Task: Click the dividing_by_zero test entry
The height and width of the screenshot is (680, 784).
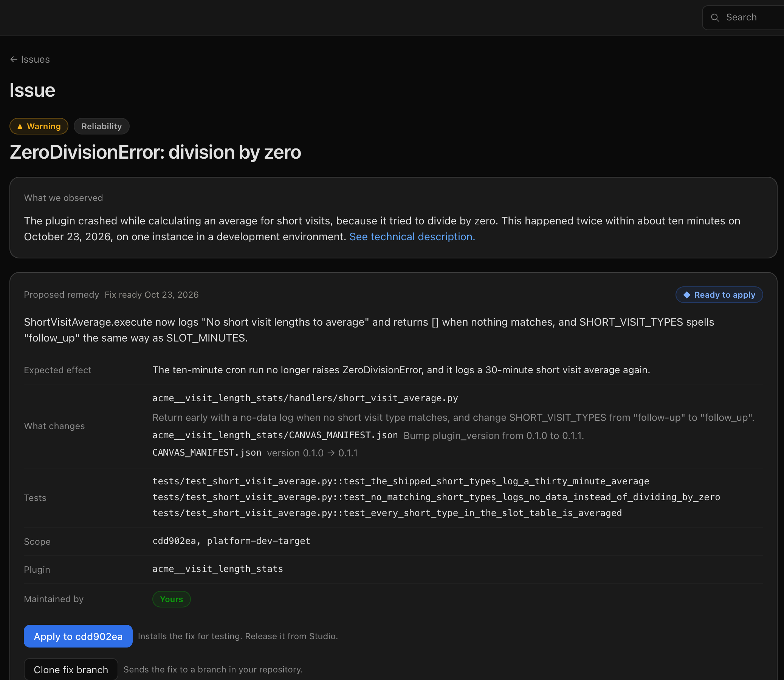Action: (436, 497)
